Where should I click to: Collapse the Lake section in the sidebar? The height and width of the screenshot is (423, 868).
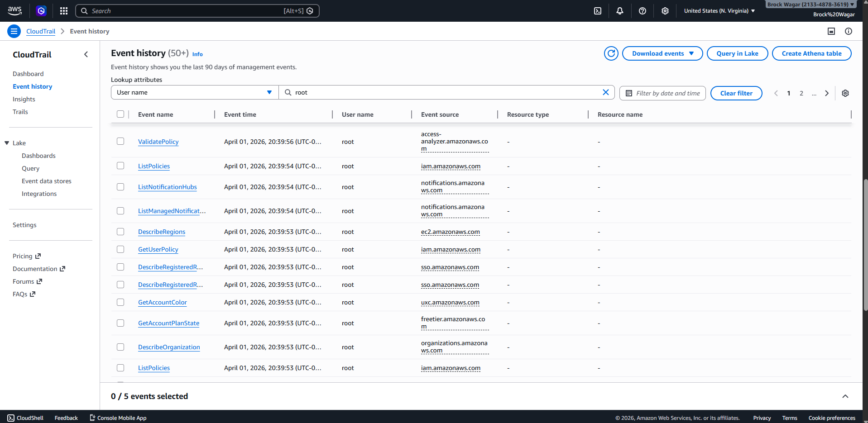point(6,143)
